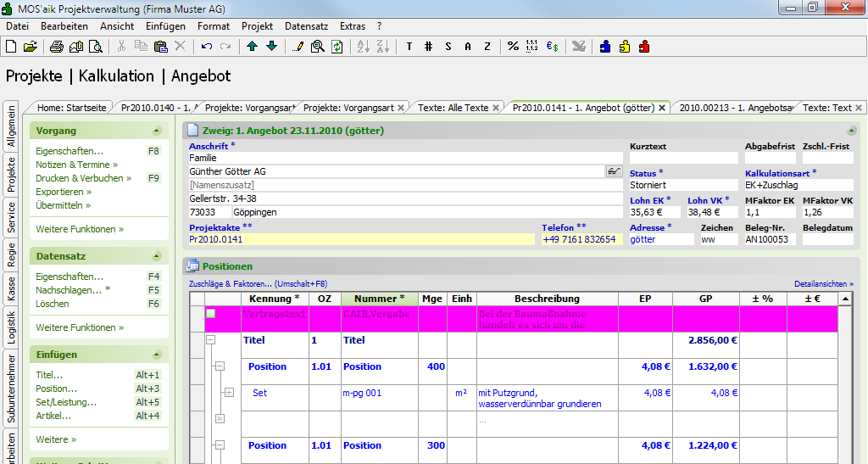Click Position... in the Einfügen panel

point(57,389)
